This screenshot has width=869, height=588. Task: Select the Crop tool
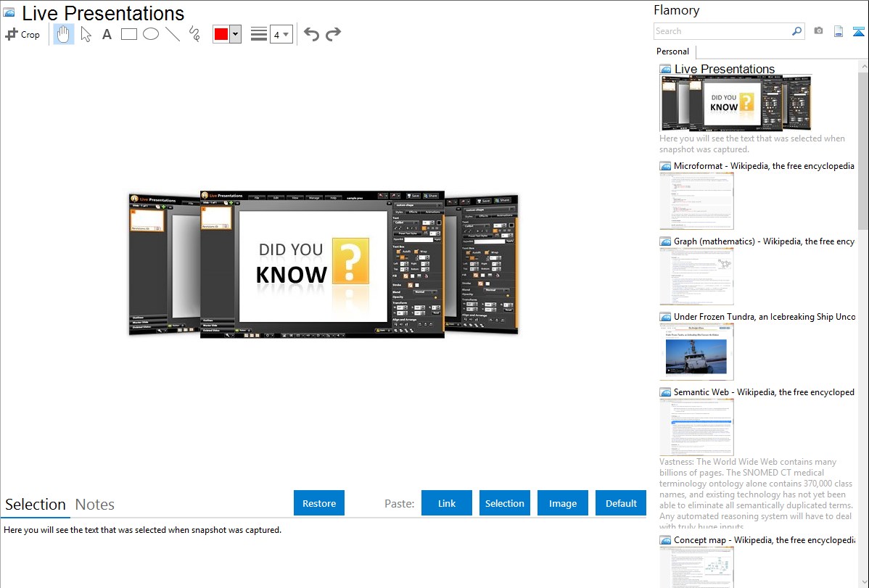[x=22, y=34]
